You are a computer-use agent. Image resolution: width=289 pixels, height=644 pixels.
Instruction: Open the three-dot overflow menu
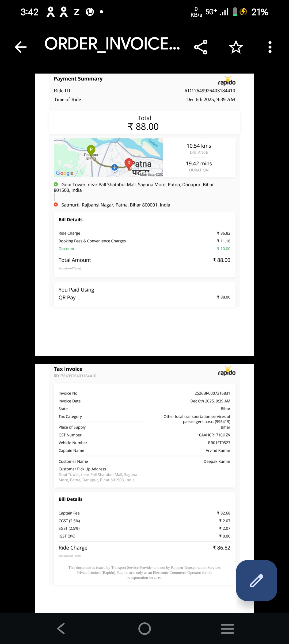point(270,47)
